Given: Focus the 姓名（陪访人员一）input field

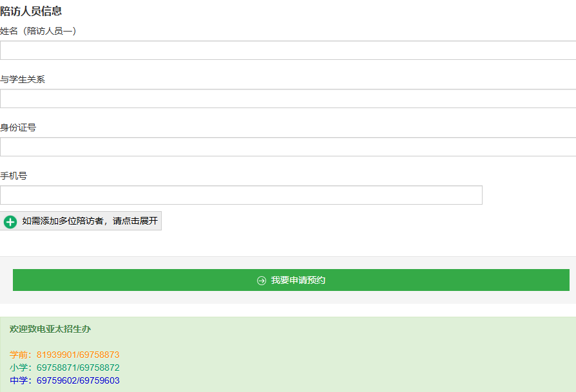Looking at the screenshot, I should click(287, 50).
